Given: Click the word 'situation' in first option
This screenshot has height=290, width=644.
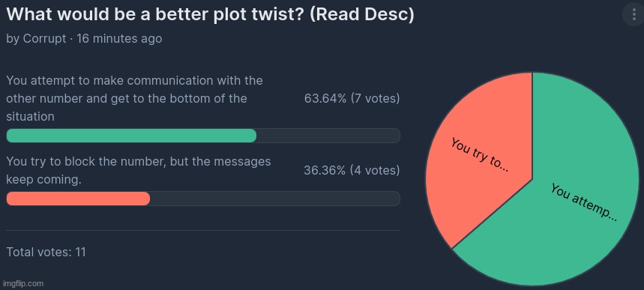Looking at the screenshot, I should [31, 117].
